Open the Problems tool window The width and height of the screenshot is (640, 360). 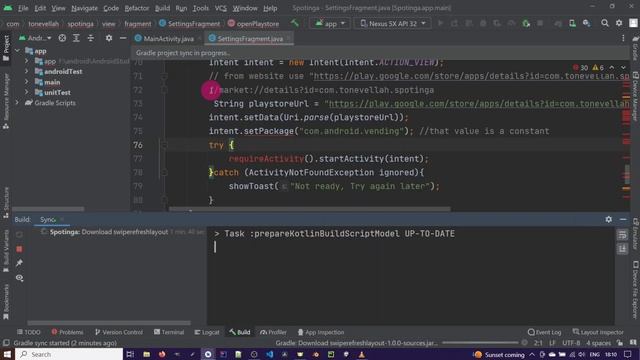[67, 332]
